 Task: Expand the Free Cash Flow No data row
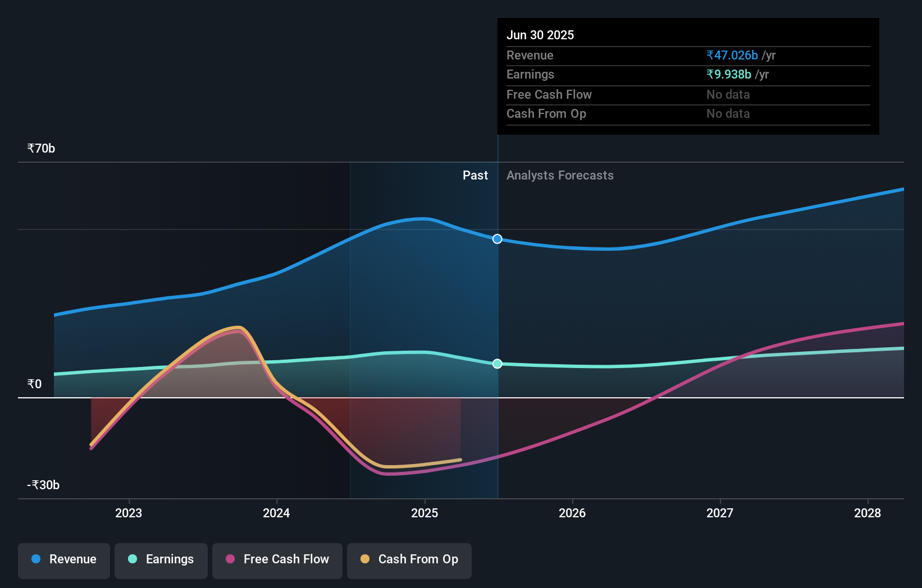(x=629, y=95)
